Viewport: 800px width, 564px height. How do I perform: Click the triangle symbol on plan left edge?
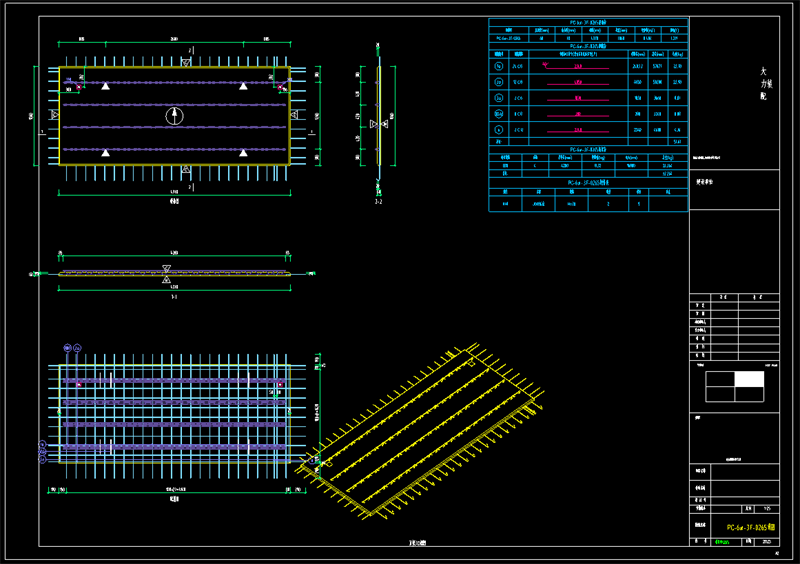coord(55,115)
